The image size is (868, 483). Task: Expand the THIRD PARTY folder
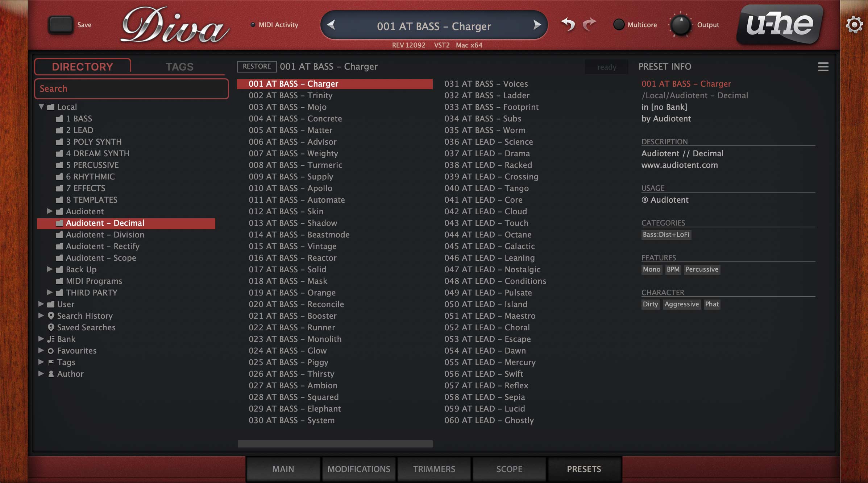(50, 293)
